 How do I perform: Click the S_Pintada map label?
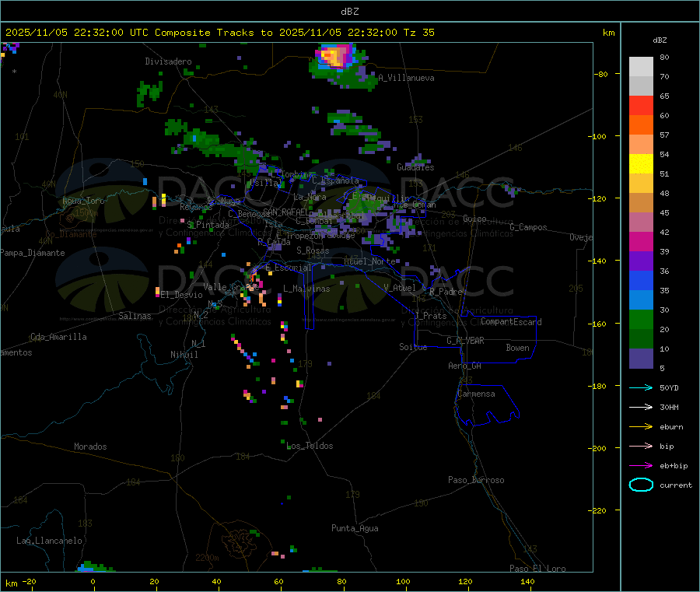tap(208, 225)
